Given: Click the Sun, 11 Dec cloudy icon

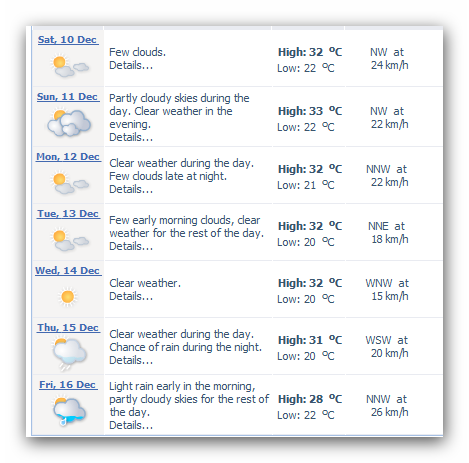Looking at the screenshot, I should pyautogui.click(x=69, y=123).
